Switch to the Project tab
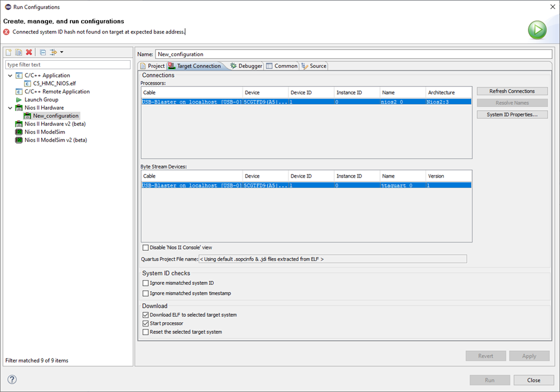This screenshot has width=560, height=392. 153,66
